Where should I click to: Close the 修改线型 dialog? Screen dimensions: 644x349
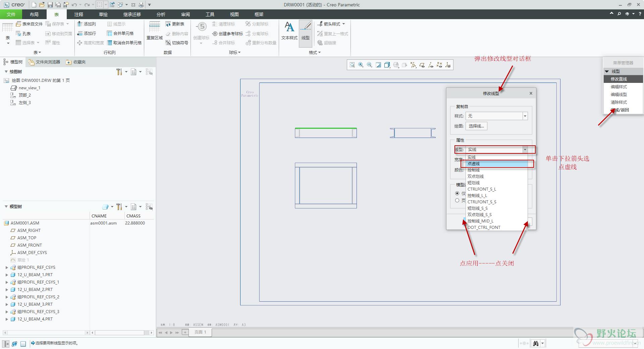531,93
